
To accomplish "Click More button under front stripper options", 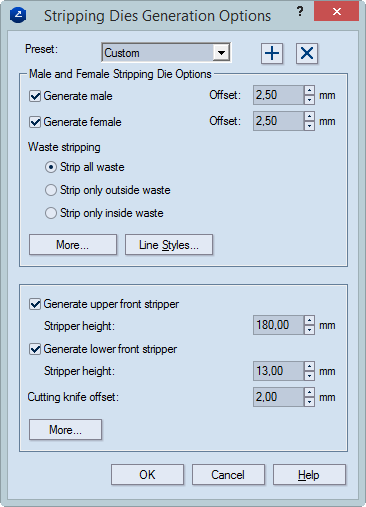I will pos(65,430).
